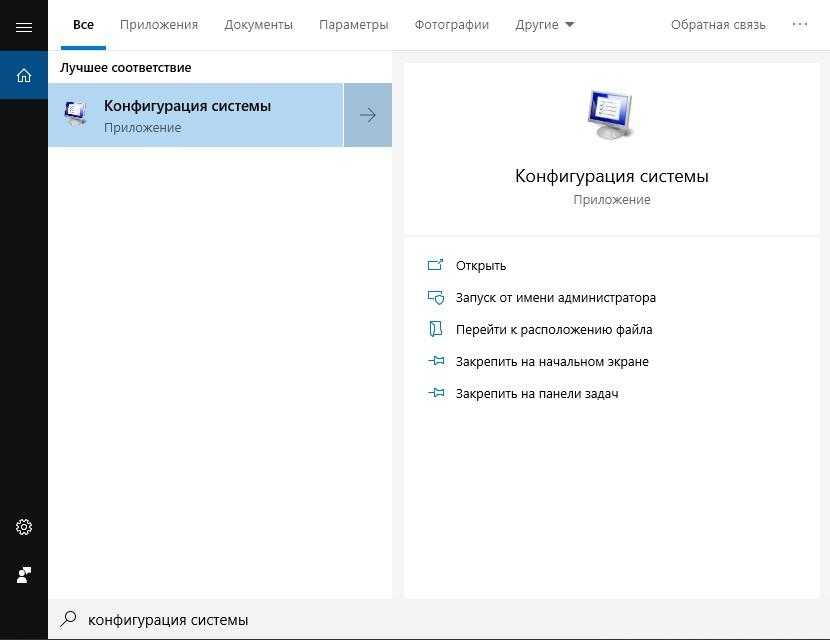This screenshot has height=640, width=830.
Task: Expand result details with the right arrow
Action: (x=368, y=115)
